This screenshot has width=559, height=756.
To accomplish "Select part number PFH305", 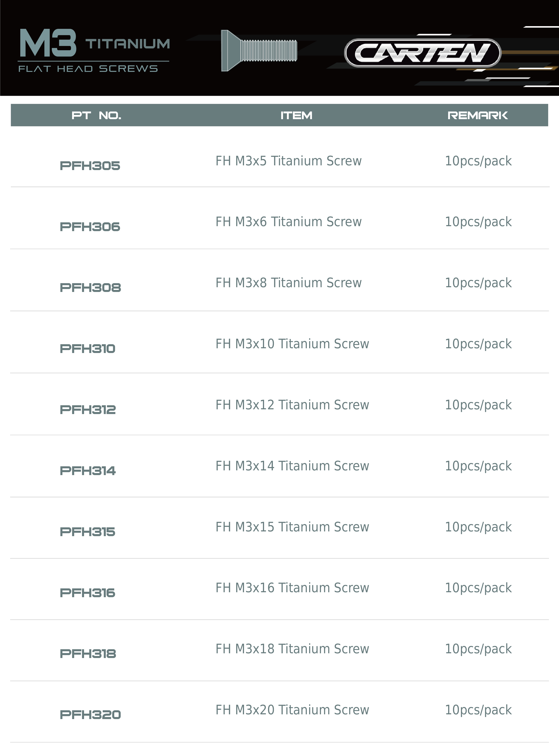I will click(x=90, y=166).
